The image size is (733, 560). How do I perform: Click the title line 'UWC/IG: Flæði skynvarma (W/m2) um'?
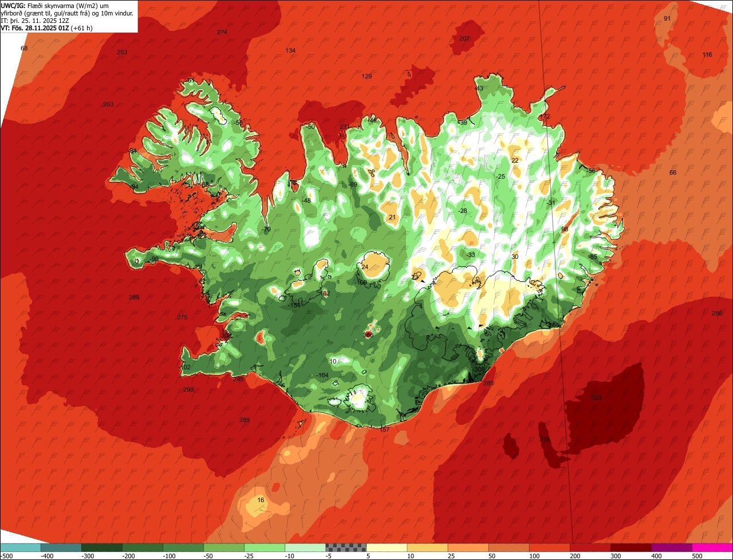pos(55,5)
